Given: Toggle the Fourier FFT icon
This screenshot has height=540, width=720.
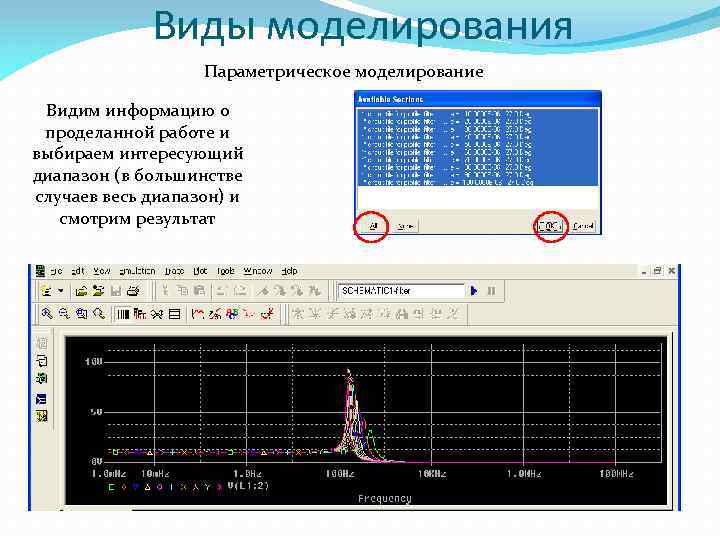Looking at the screenshot, I should 140,314.
